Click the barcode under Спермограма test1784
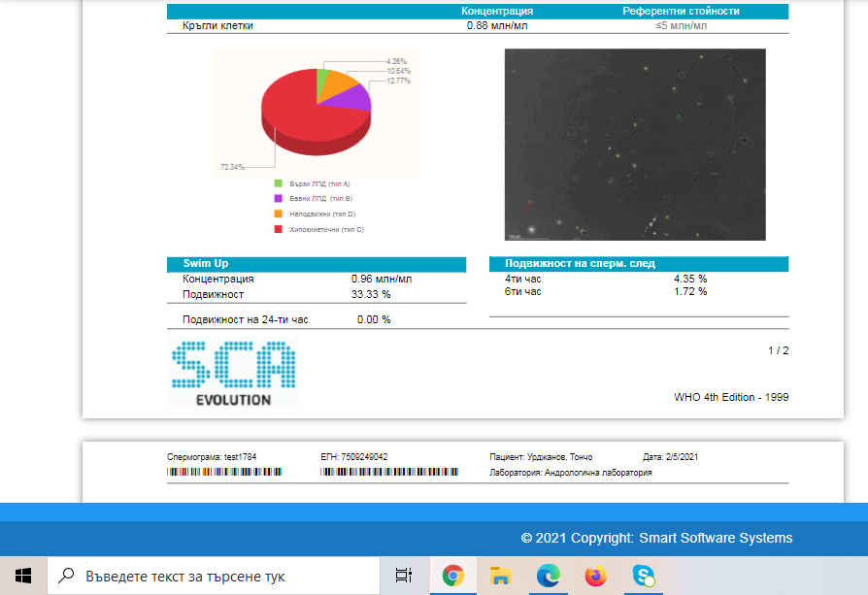Screen dimensions: 868x595 click(x=225, y=472)
